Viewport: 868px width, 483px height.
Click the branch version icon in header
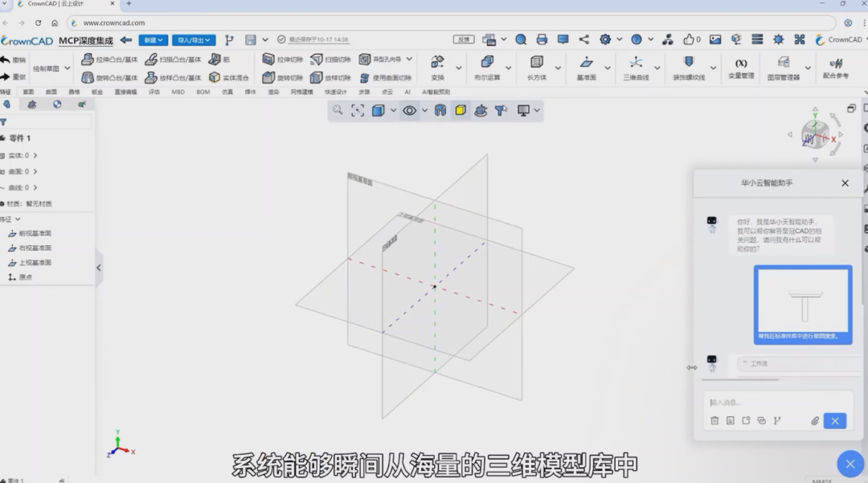point(229,40)
